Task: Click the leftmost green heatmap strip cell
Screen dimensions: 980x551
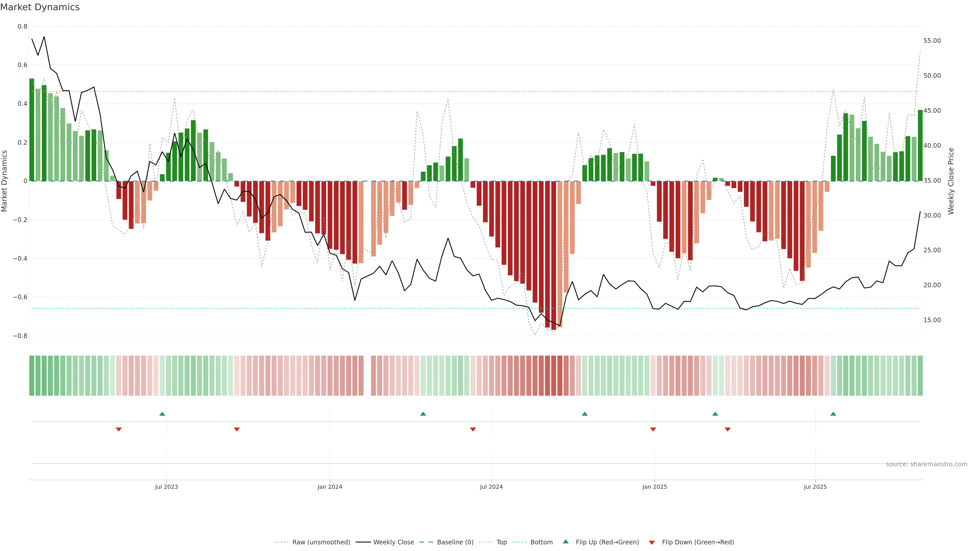Action: point(32,376)
